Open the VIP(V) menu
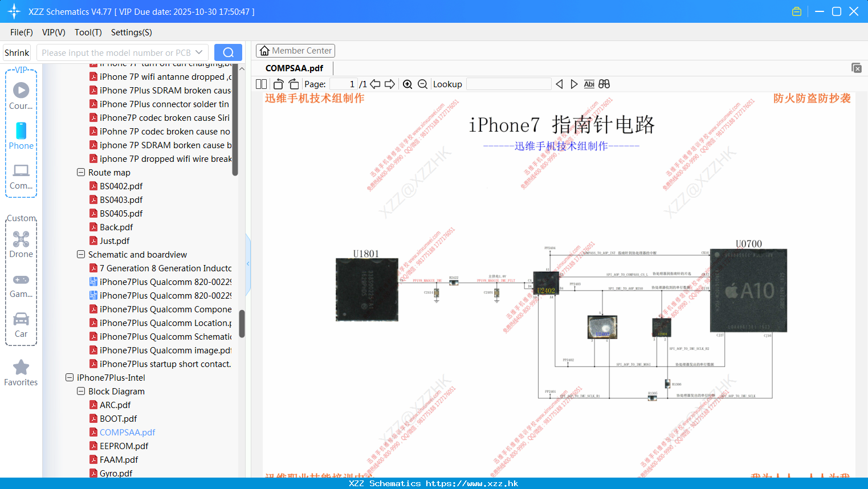 (x=54, y=32)
